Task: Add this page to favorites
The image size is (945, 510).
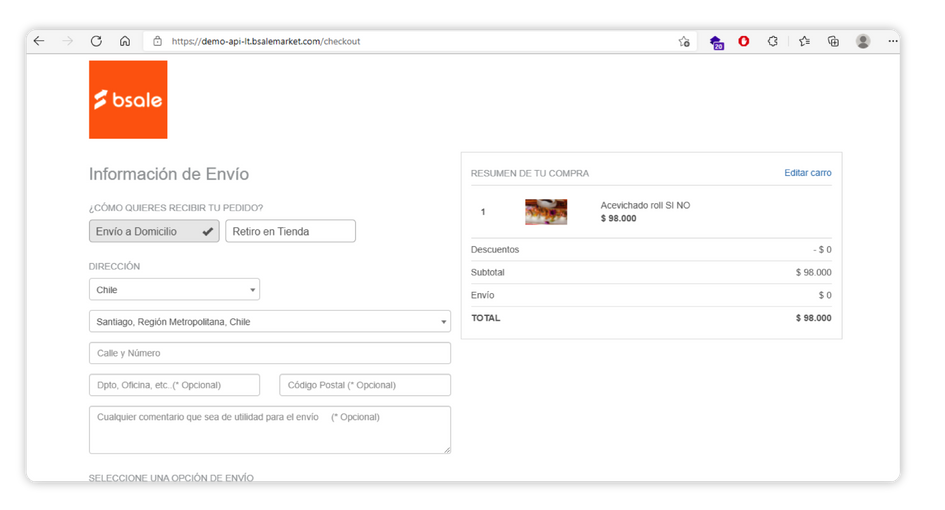Action: (684, 41)
